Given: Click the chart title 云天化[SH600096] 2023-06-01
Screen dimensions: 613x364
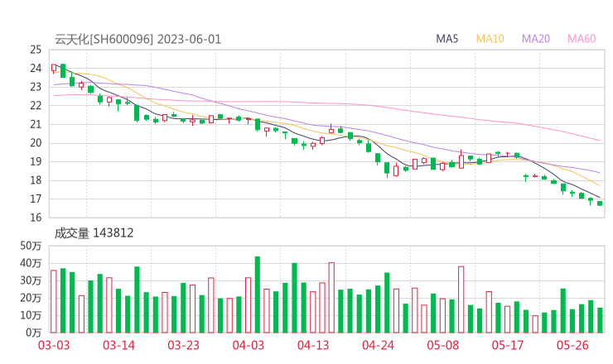Looking at the screenshot, I should tap(138, 39).
